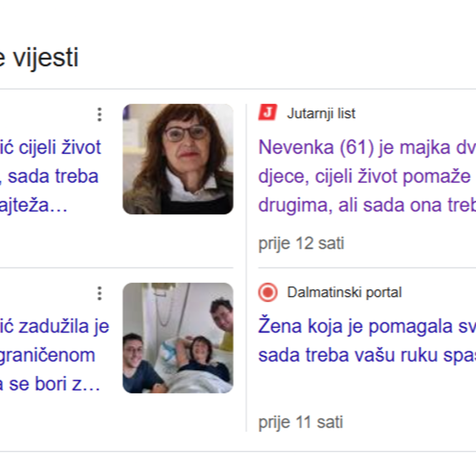Click the 'Dalmatinski portal' source name
This screenshot has height=476, width=476.
click(344, 292)
